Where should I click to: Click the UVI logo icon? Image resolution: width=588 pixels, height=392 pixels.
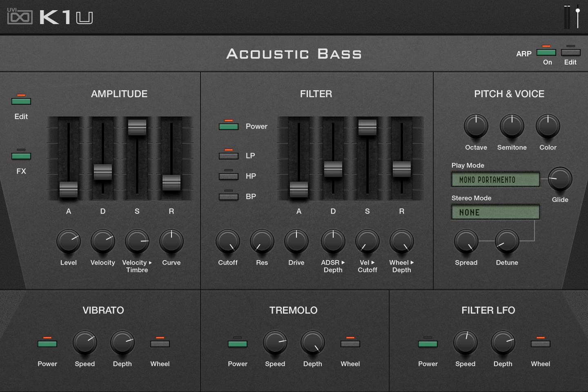coord(20,17)
